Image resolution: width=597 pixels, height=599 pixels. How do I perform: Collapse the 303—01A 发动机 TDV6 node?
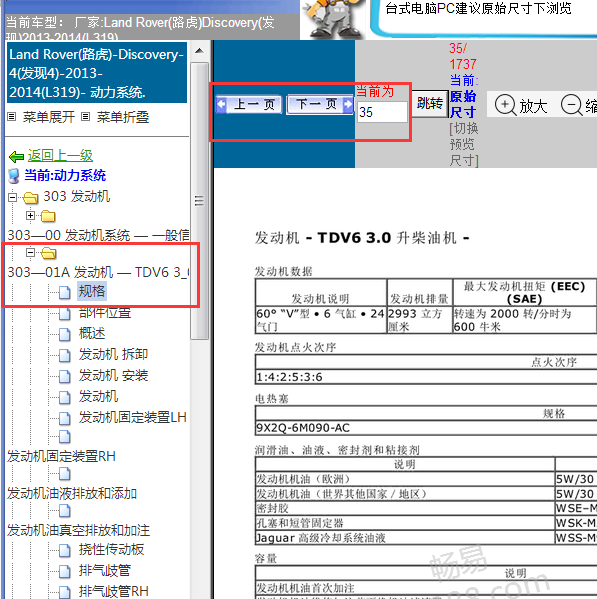[31, 252]
